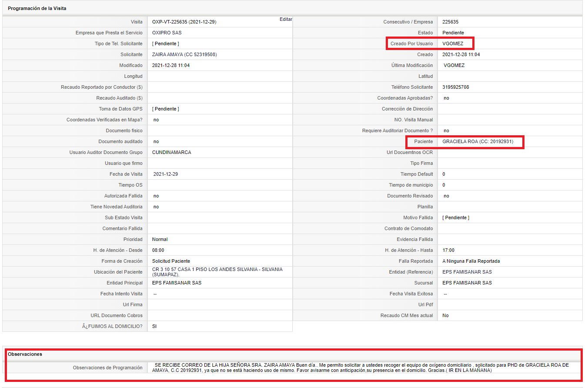Click the Tiene Novedad Auditoria value no
The height and width of the screenshot is (388, 588).
coord(156,207)
